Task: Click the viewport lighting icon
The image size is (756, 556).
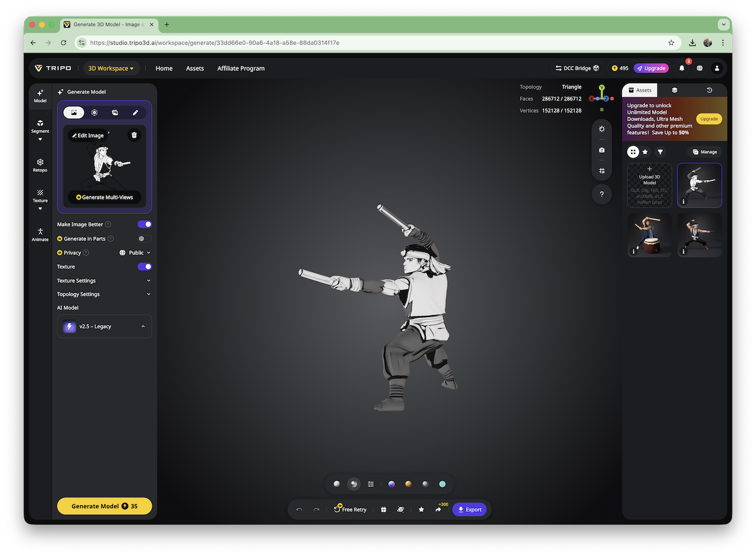Action: tap(601, 129)
